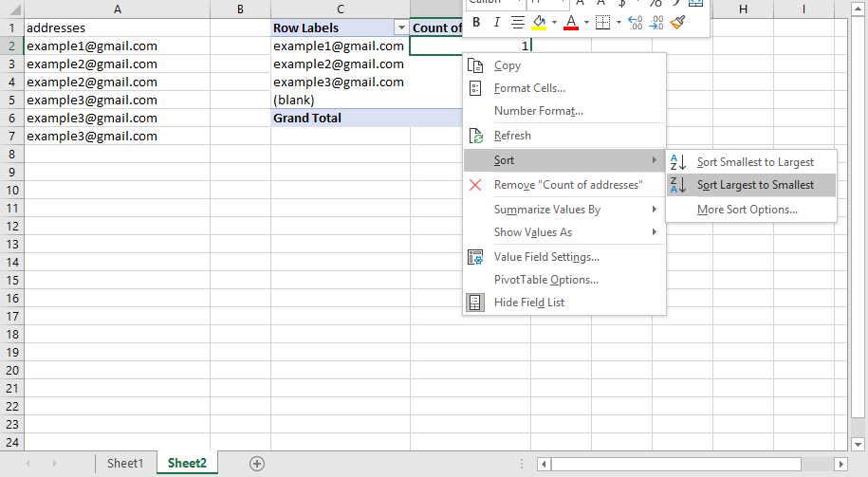The image size is (868, 477).
Task: Click the Refresh icon
Action: [x=475, y=136]
